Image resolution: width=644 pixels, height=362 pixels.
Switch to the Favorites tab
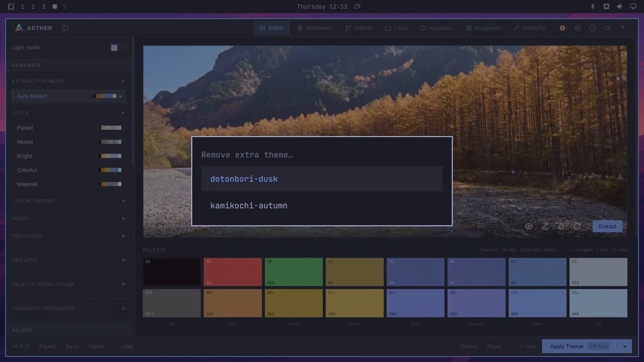pos(437,28)
